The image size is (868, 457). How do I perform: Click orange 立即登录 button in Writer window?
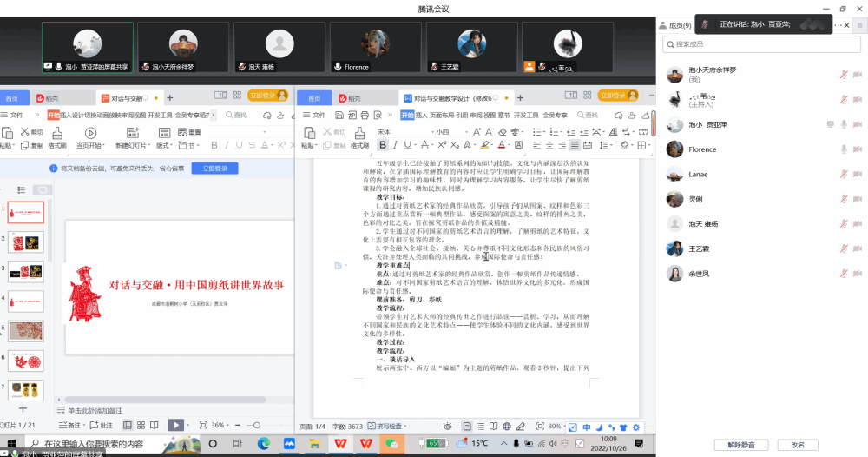(x=618, y=96)
